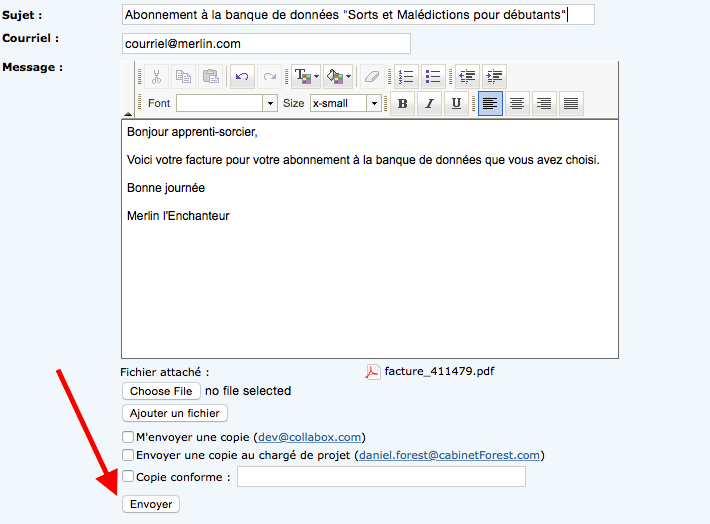Click in the Courriel input field
The width and height of the screenshot is (710, 524).
point(266,43)
